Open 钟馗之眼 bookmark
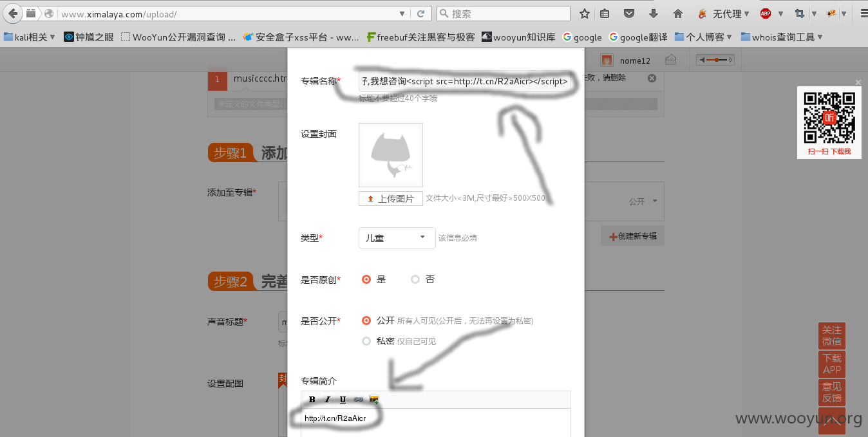This screenshot has width=868, height=437. (89, 37)
